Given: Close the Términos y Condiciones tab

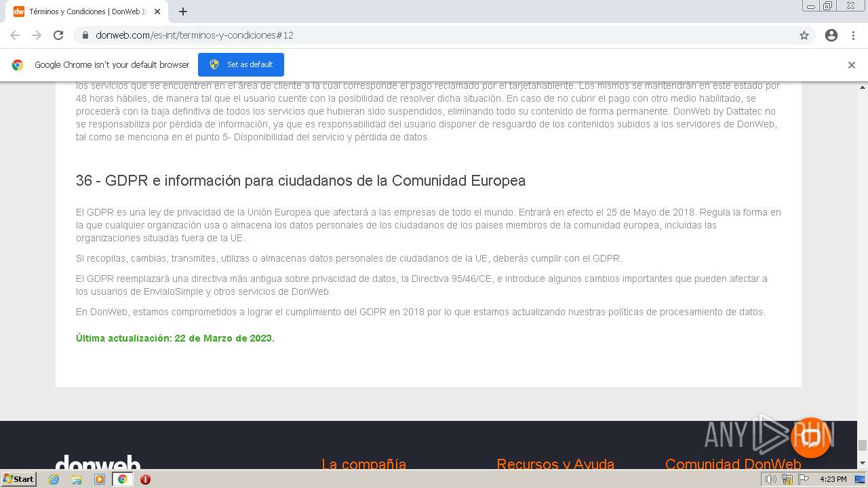Looking at the screenshot, I should click(158, 12).
